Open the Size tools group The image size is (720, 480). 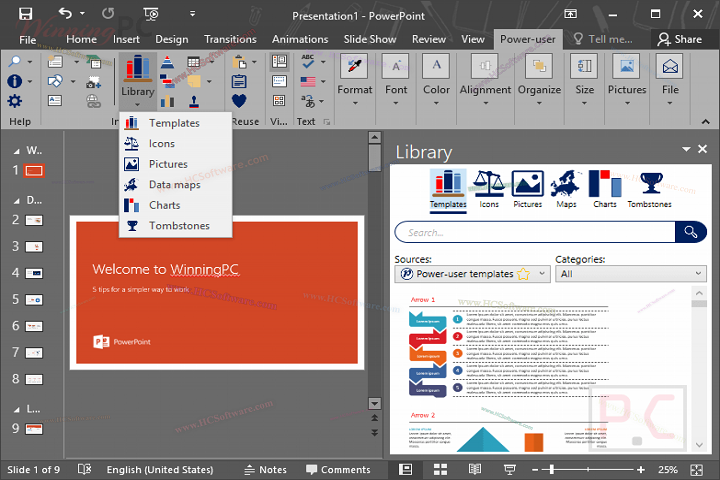click(585, 80)
